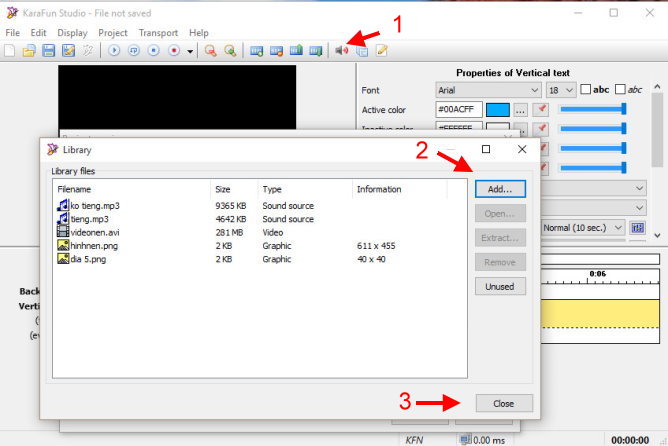
Task: Open the Library speaker icon in toolbar
Action: tap(342, 50)
